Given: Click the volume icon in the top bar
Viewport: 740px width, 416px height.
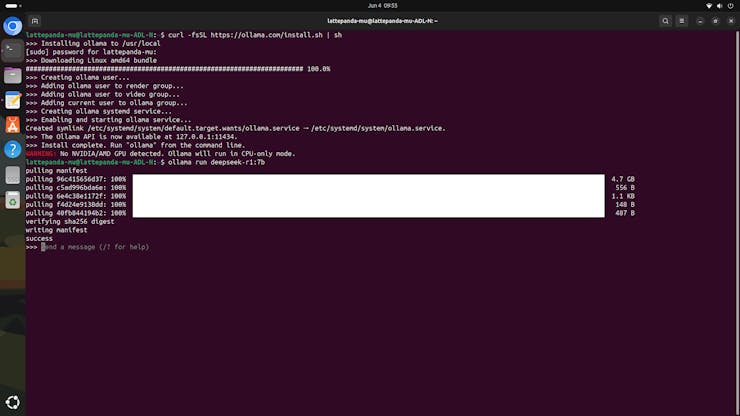Looking at the screenshot, I should click(x=720, y=6).
